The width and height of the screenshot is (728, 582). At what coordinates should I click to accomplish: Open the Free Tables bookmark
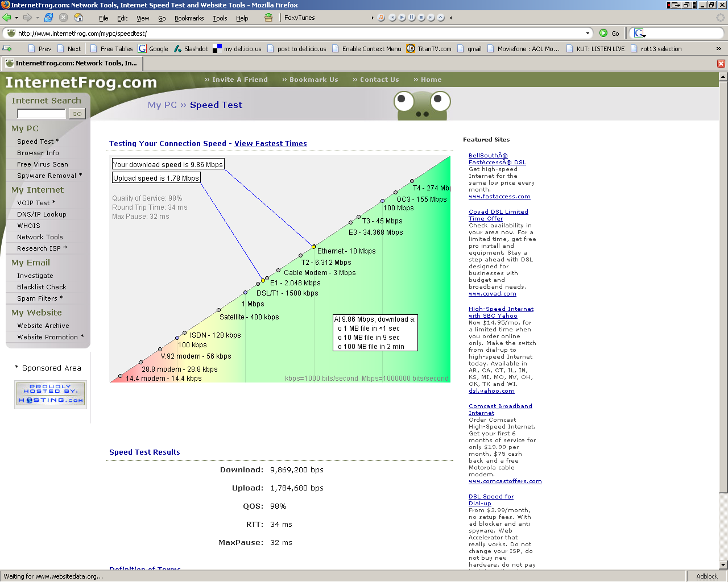(x=111, y=49)
